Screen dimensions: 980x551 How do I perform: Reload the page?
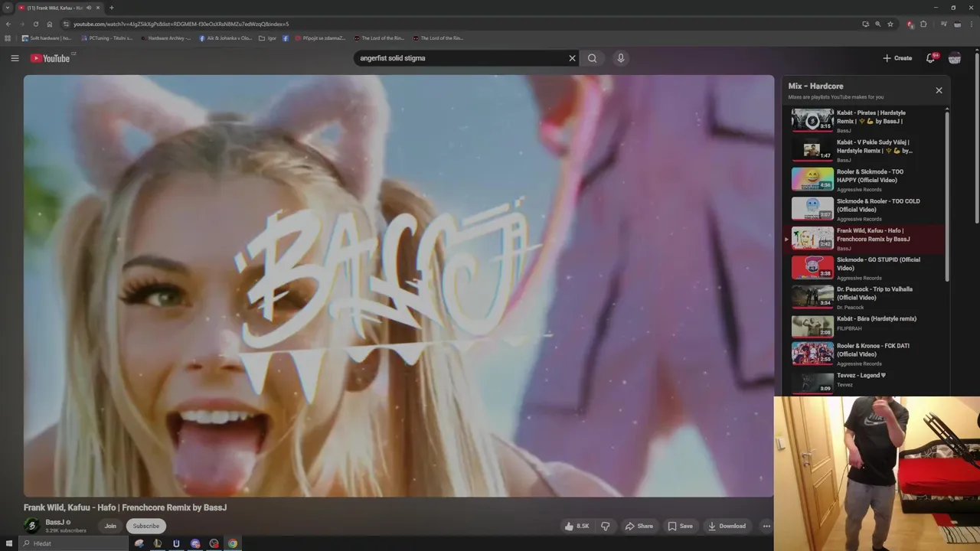pyautogui.click(x=35, y=24)
